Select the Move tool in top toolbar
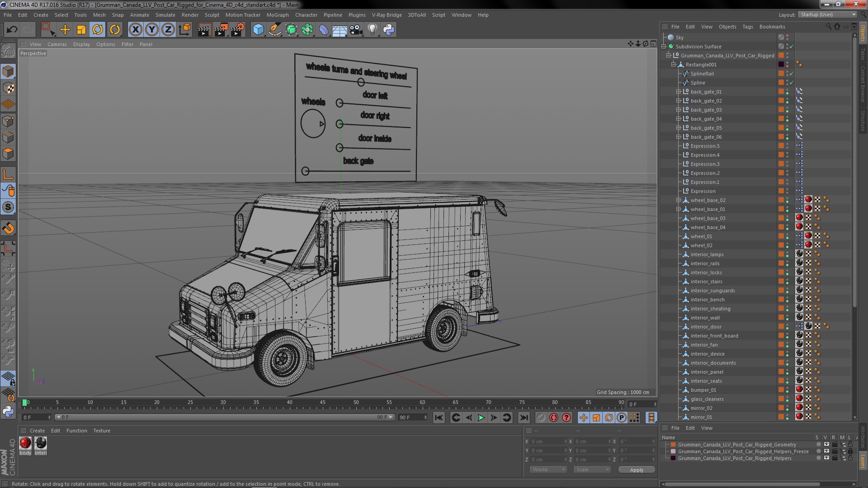Screen dimensions: 868x488 click(x=65, y=30)
